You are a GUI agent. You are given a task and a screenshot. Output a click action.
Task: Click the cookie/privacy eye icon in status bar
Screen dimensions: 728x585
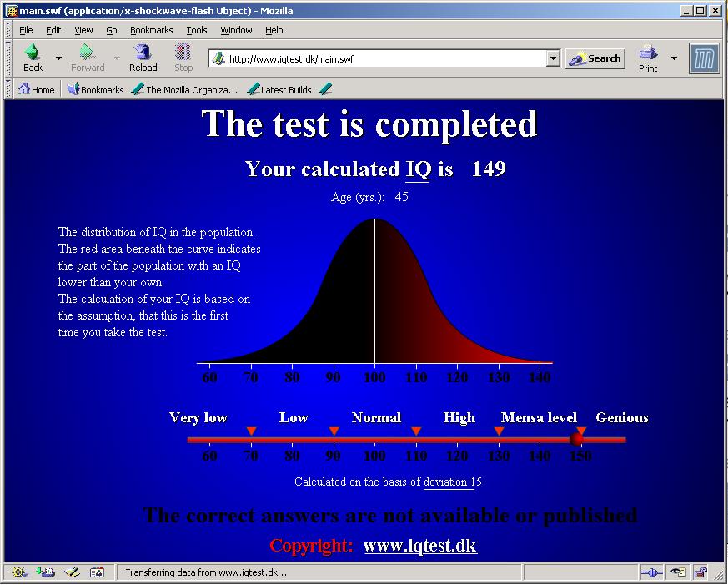tap(678, 573)
